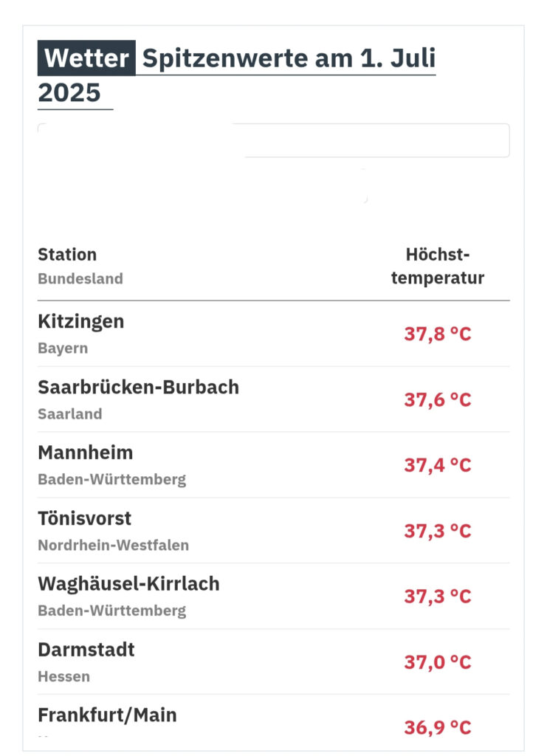Select the Waghäusel-Kirrlach station name
547x756 pixels.
[x=128, y=584]
